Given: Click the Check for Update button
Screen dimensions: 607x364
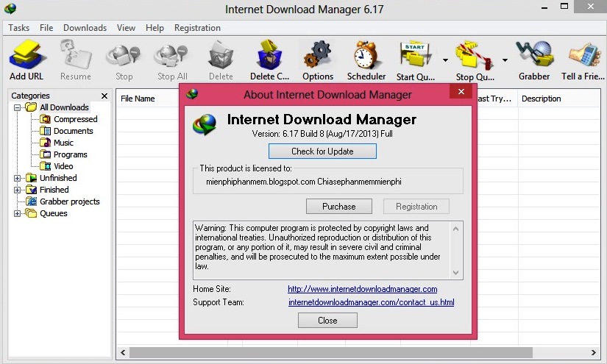Looking at the screenshot, I should point(322,151).
